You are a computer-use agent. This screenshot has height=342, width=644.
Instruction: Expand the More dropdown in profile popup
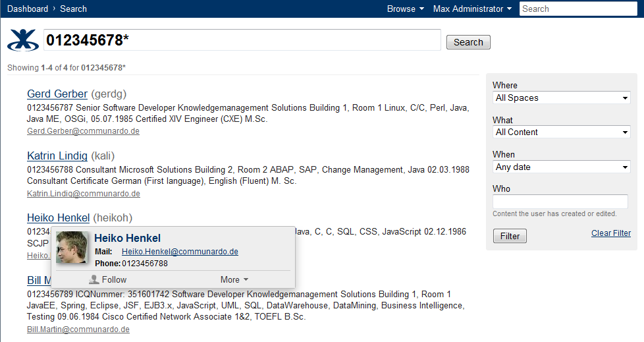click(x=234, y=279)
